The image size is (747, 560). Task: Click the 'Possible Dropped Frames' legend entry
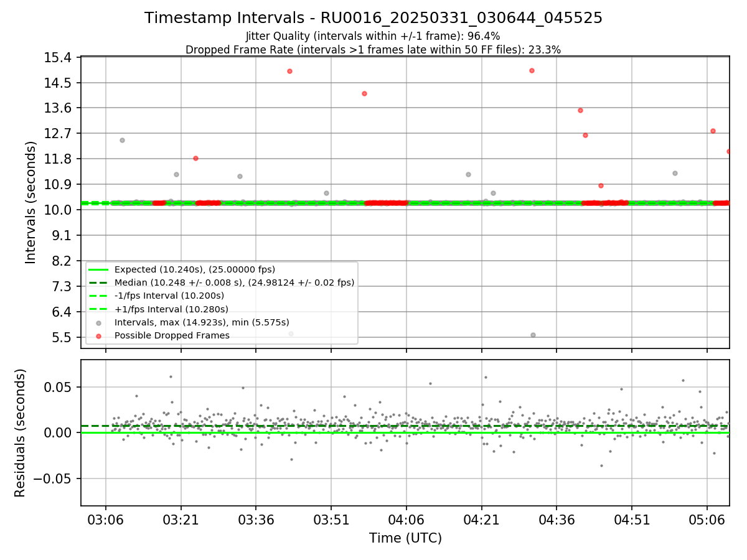pos(172,335)
